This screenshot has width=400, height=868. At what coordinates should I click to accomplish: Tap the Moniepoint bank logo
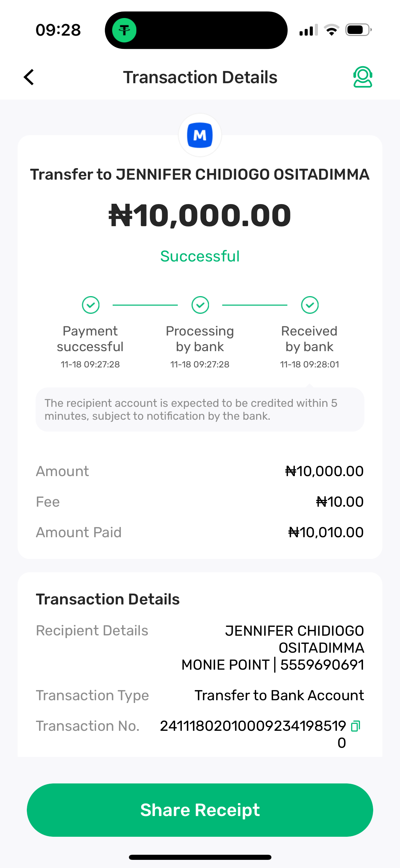coord(200,135)
